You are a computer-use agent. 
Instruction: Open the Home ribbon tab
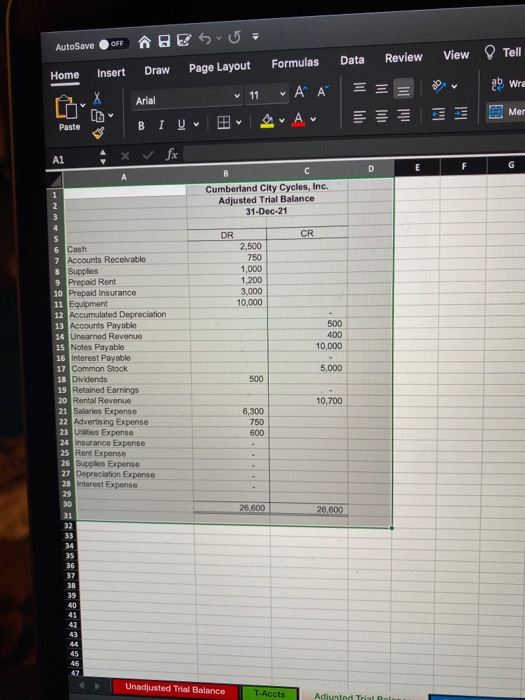click(65, 75)
